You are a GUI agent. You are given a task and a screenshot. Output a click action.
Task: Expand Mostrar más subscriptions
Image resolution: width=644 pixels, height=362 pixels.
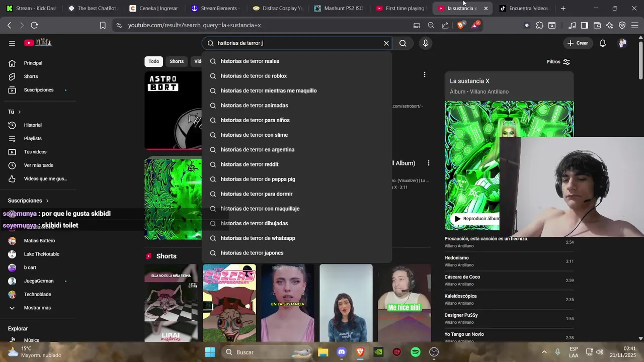(38, 308)
